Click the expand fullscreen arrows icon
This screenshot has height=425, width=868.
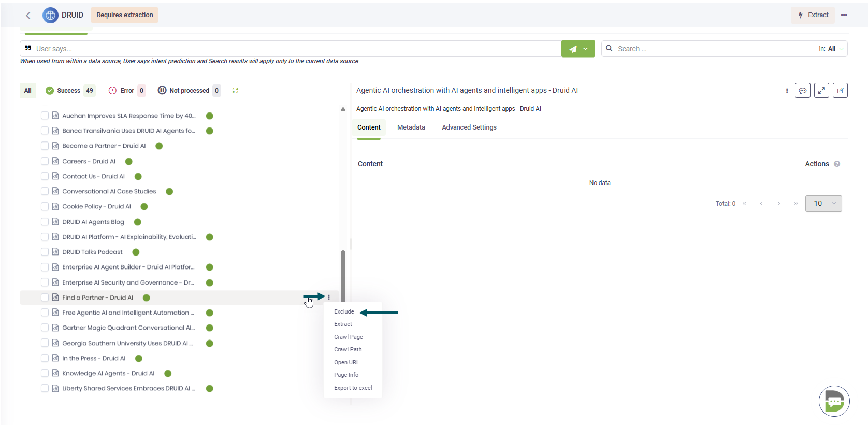tap(821, 91)
